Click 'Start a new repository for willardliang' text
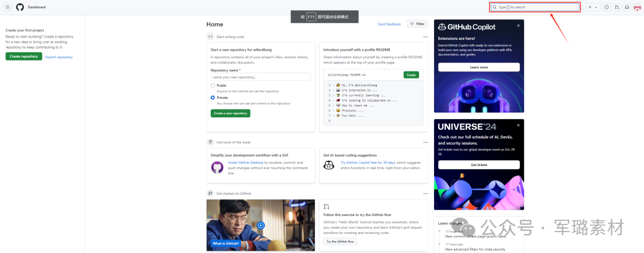The height and width of the screenshot is (253, 644). pos(242,49)
